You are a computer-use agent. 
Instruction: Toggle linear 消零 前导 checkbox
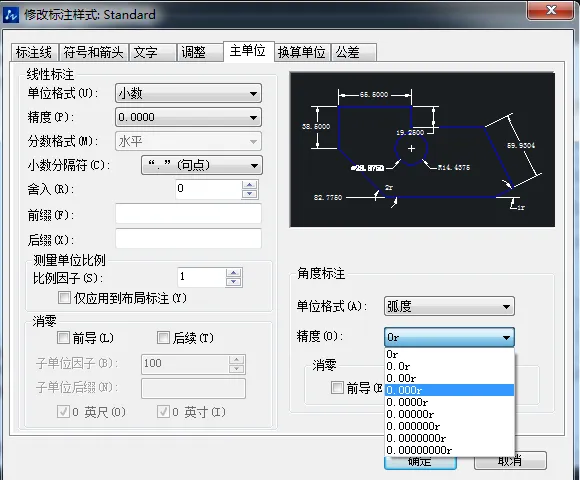(x=63, y=338)
